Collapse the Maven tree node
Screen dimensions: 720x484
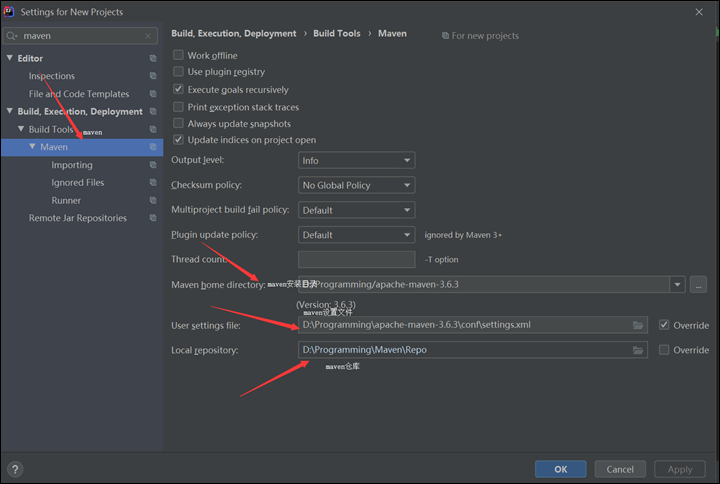point(32,146)
